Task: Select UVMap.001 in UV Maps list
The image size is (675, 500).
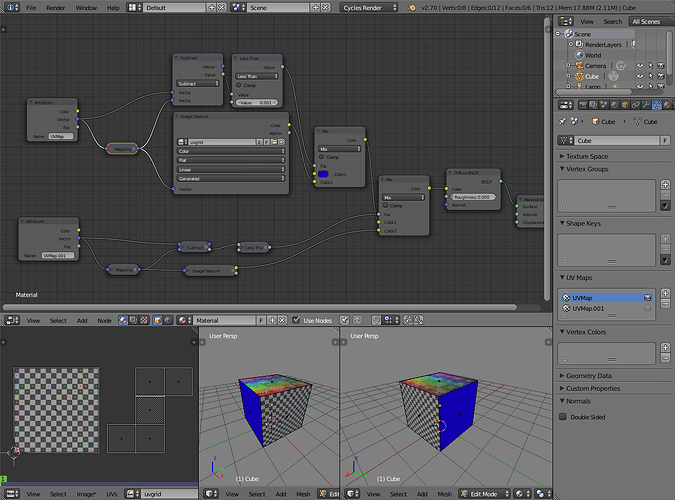Action: coord(607,308)
